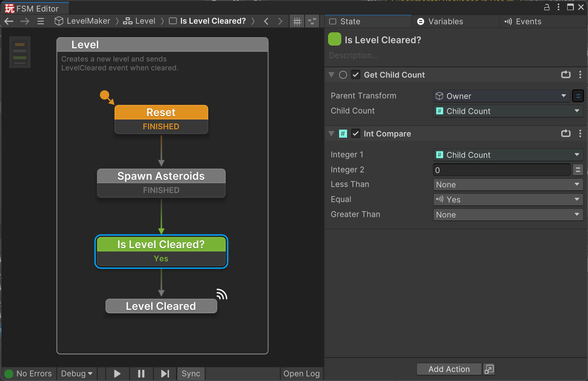The image size is (588, 381).
Task: Open the Parent Transform Owner dropdown
Action: coord(502,96)
